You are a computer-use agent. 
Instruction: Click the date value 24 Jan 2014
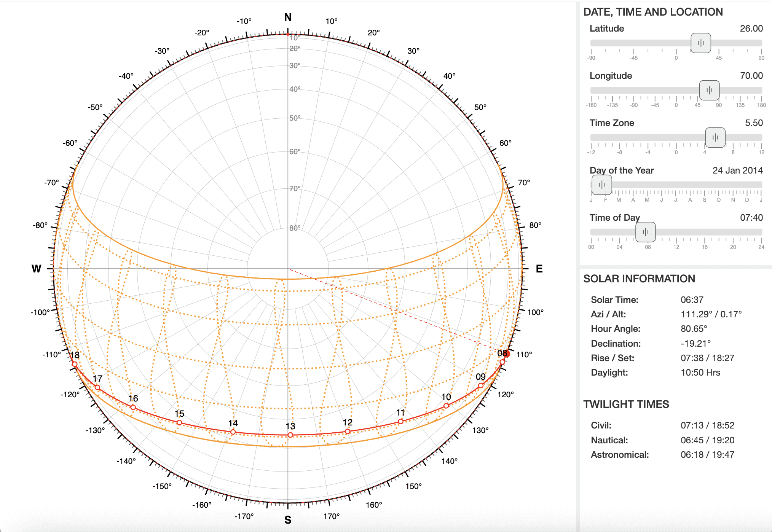737,170
